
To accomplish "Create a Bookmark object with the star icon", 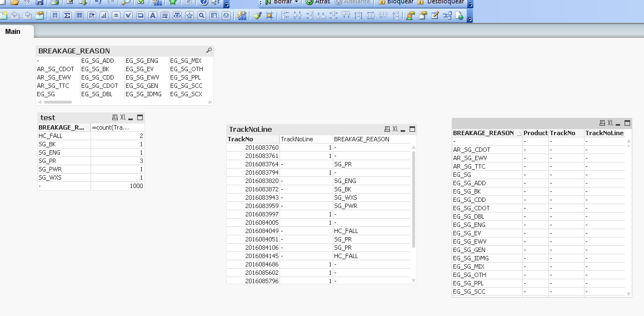I will click(x=189, y=16).
